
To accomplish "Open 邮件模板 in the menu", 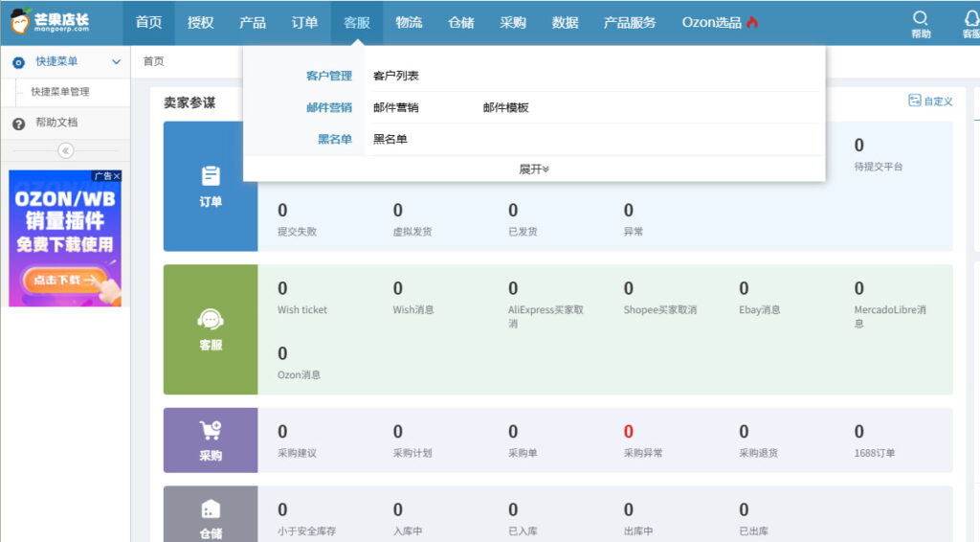I will pos(506,107).
